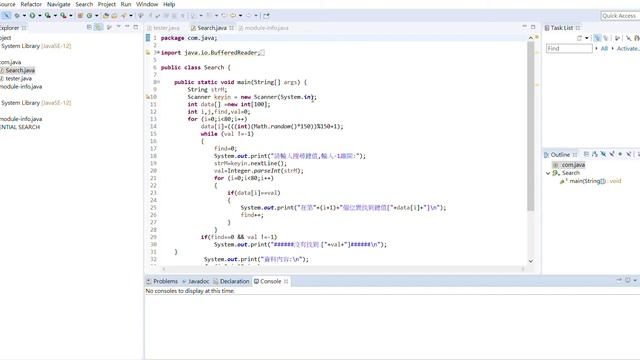Click the Run External Tools icon

pos(63,16)
